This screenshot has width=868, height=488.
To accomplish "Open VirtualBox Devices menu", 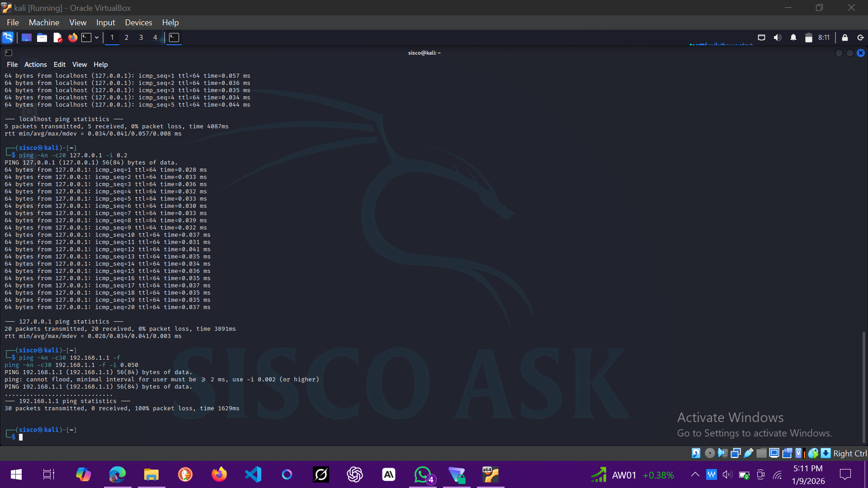I will (x=138, y=22).
